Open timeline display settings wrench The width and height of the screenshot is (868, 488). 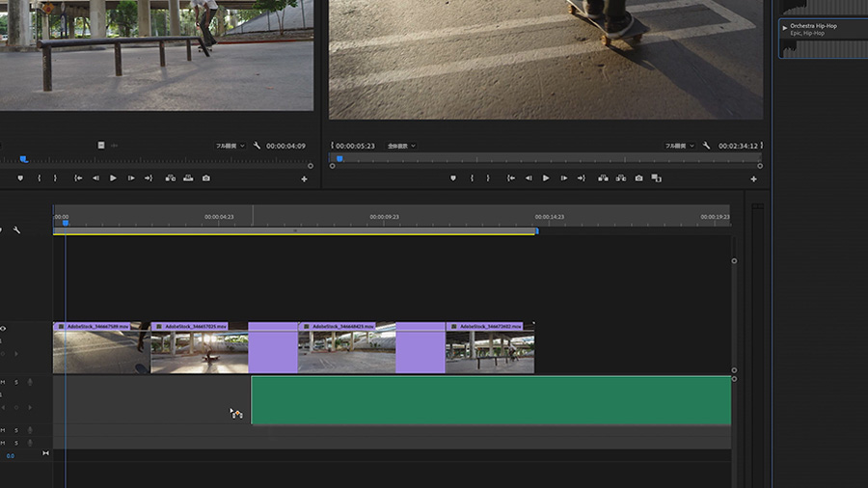pos(16,230)
